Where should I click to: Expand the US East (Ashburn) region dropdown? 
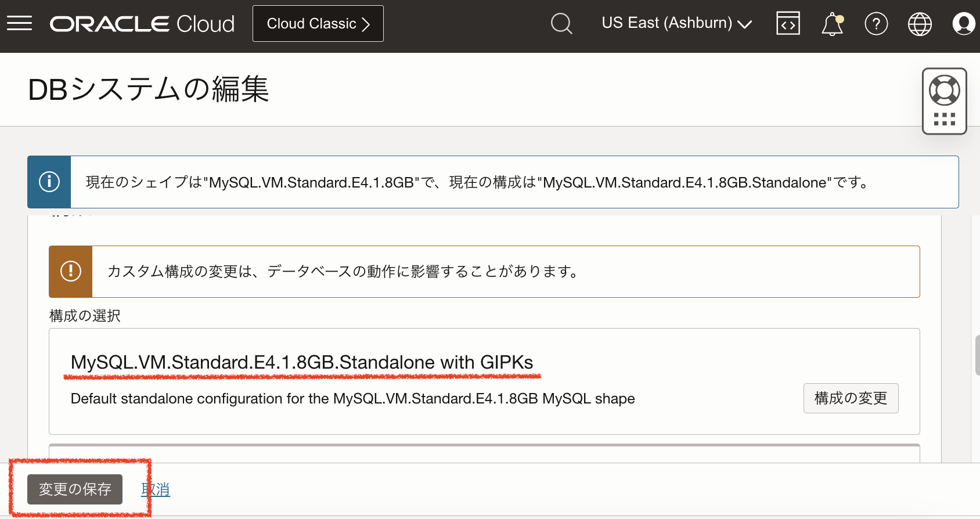[676, 23]
